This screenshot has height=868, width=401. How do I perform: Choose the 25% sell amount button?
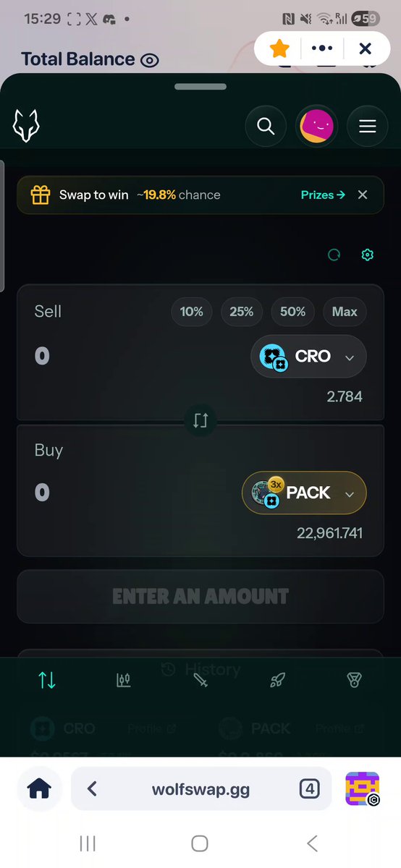point(242,312)
